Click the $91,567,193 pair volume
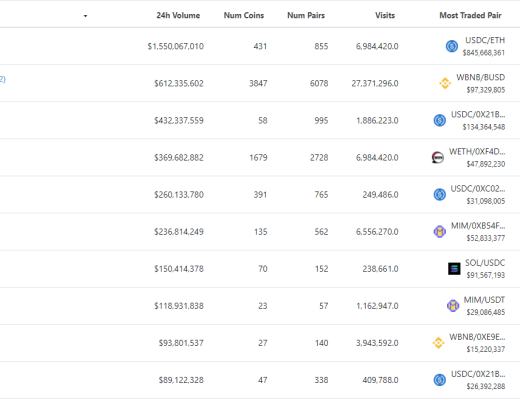 (486, 275)
